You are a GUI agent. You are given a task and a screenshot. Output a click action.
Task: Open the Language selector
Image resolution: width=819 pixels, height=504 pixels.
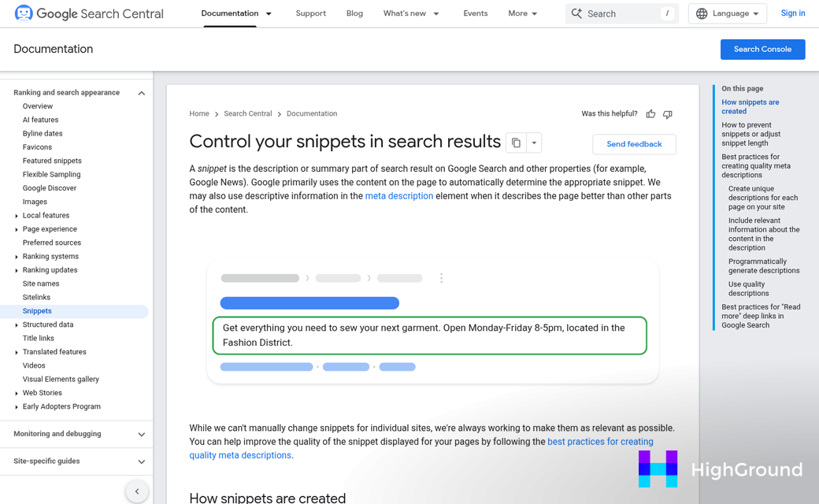coord(727,13)
